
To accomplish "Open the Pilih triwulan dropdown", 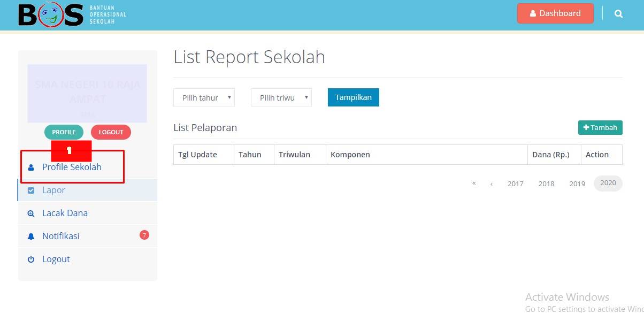I will pos(281,98).
